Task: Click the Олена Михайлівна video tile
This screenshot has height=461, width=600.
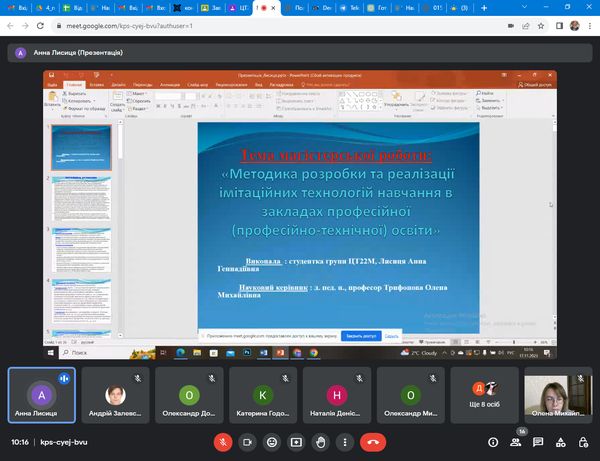Action: (558, 394)
